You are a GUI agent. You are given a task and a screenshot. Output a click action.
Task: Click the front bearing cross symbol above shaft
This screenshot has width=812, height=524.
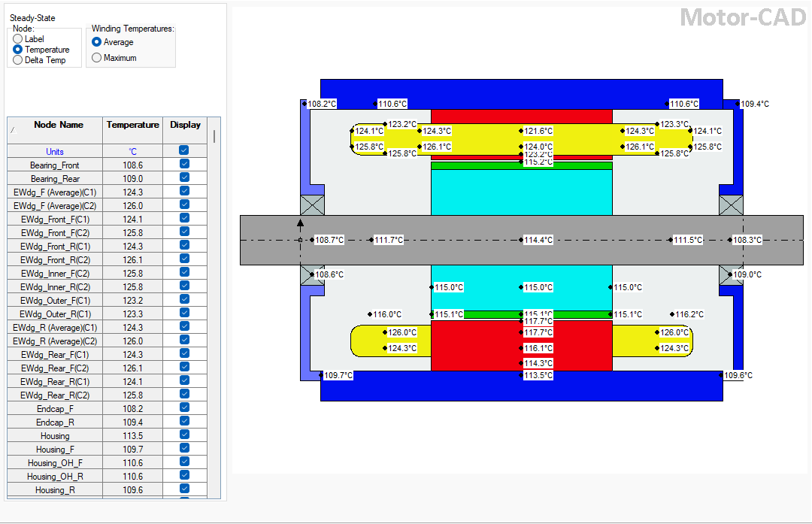coord(312,205)
